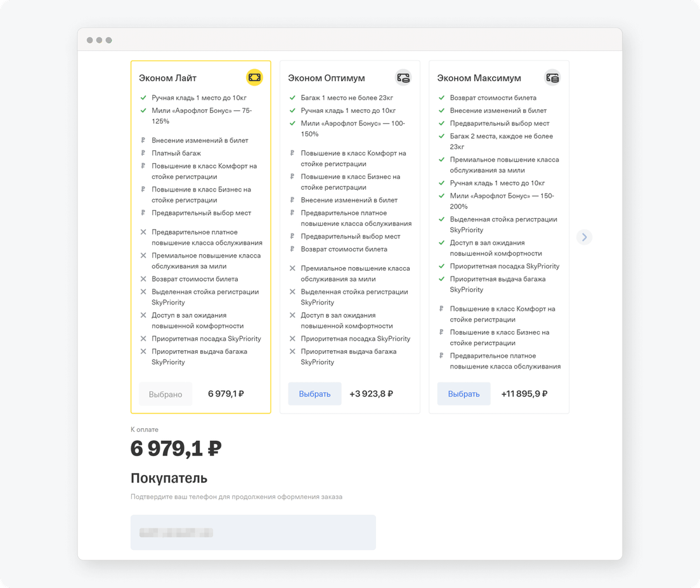Click the +11 895,9 ₽ price label

(x=524, y=394)
